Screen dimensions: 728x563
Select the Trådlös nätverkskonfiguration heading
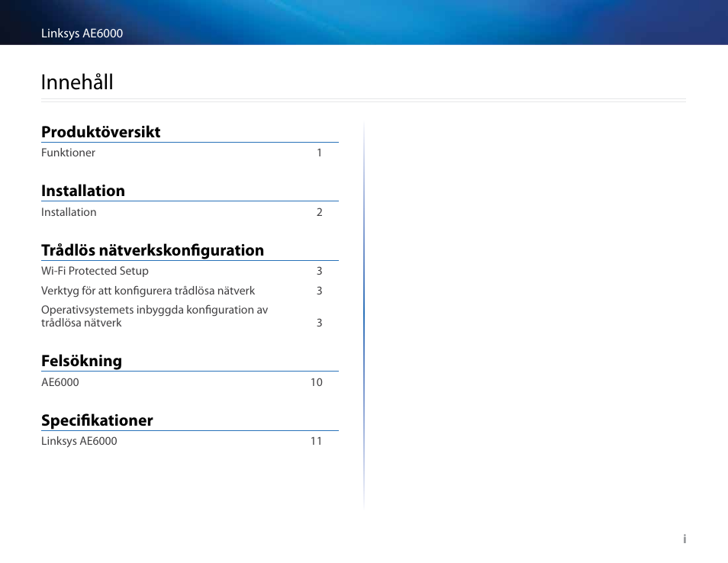click(x=153, y=250)
